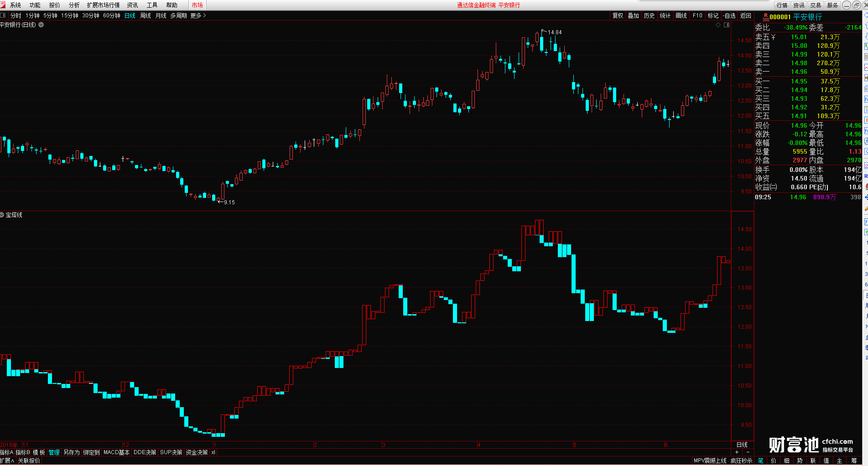868x466 pixels.
Task: Click the 画线 toolbar button
Action: click(x=681, y=16)
